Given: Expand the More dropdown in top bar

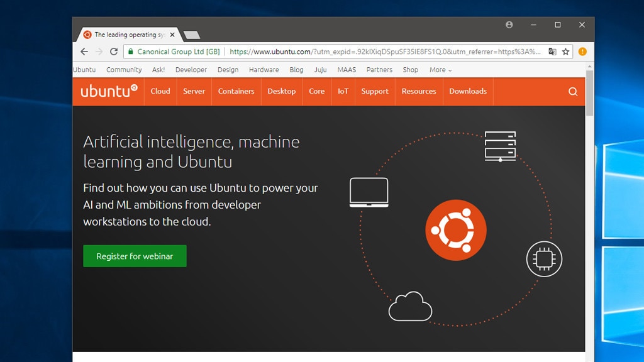Looking at the screenshot, I should click(440, 70).
